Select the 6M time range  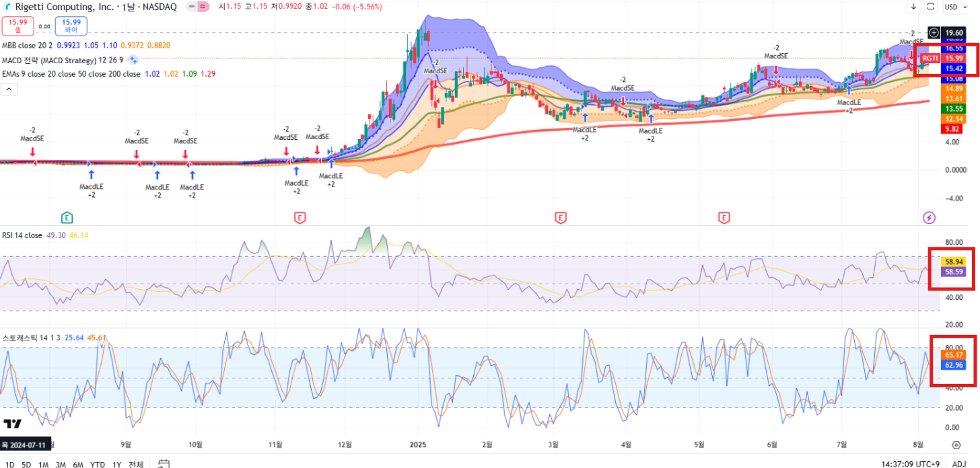pos(78,464)
